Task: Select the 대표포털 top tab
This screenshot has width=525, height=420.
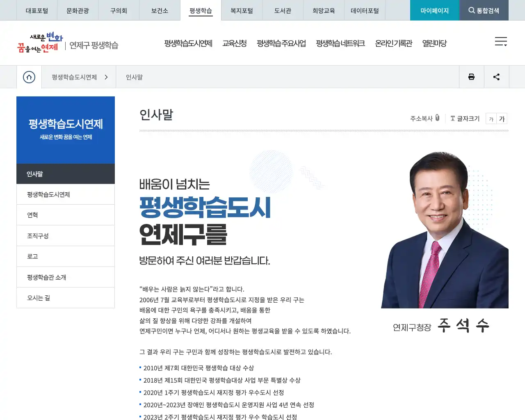Action: point(37,10)
